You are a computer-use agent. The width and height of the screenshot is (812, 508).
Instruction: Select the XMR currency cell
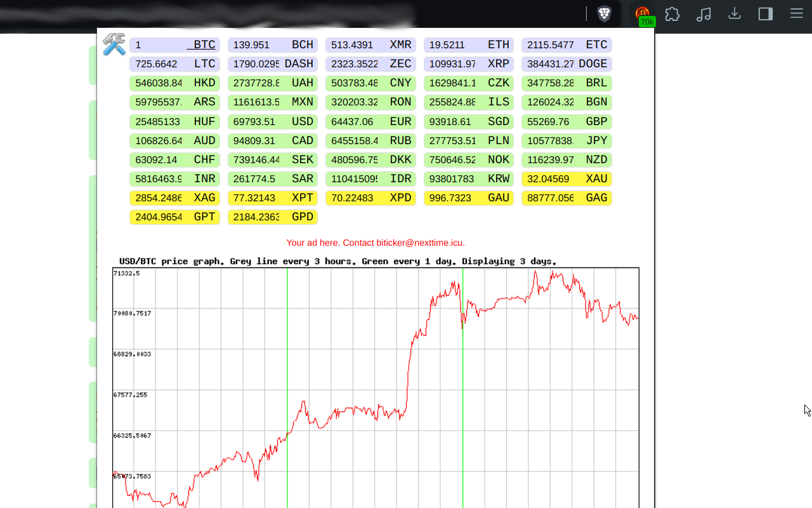(x=370, y=45)
